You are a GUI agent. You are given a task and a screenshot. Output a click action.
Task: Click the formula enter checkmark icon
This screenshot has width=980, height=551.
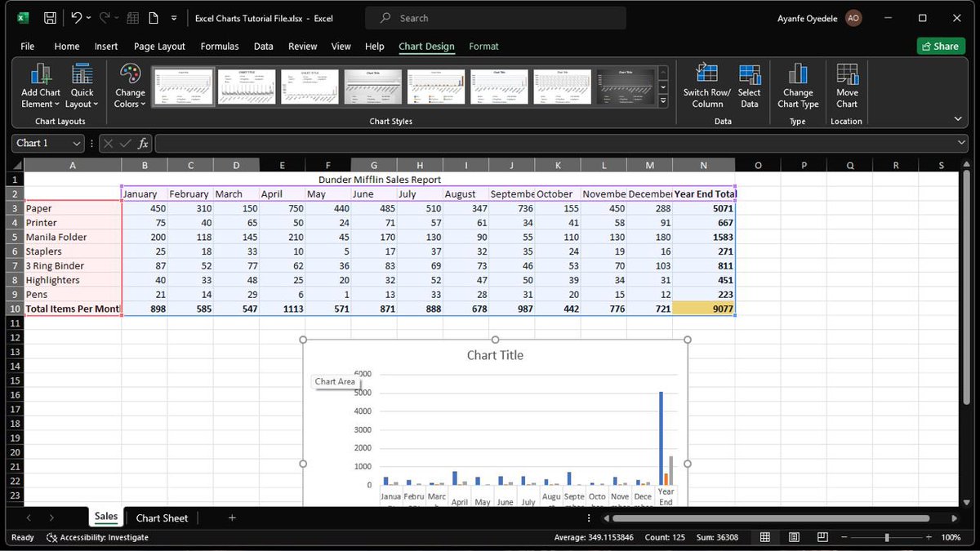pos(125,144)
